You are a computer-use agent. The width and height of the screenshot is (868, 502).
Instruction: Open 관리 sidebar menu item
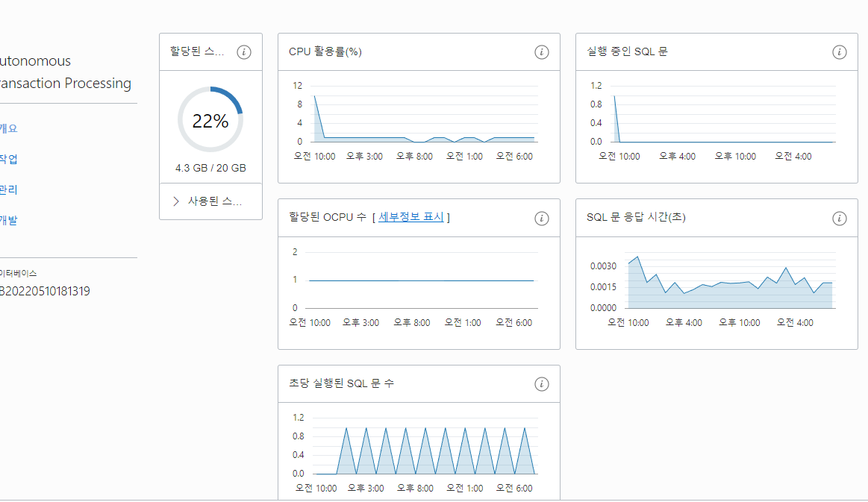[x=8, y=189]
